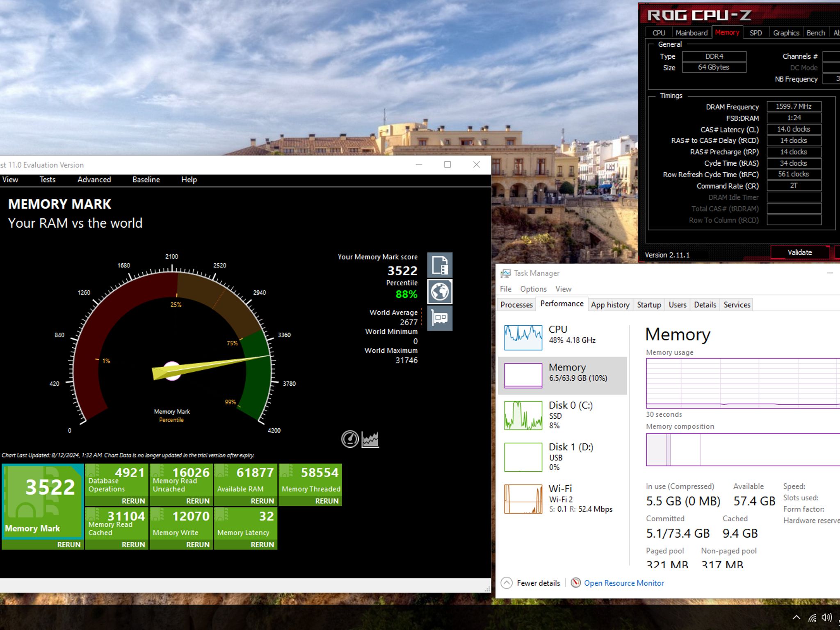
Task: Switch to the Graphics tab in CPU-Z
Action: 786,33
